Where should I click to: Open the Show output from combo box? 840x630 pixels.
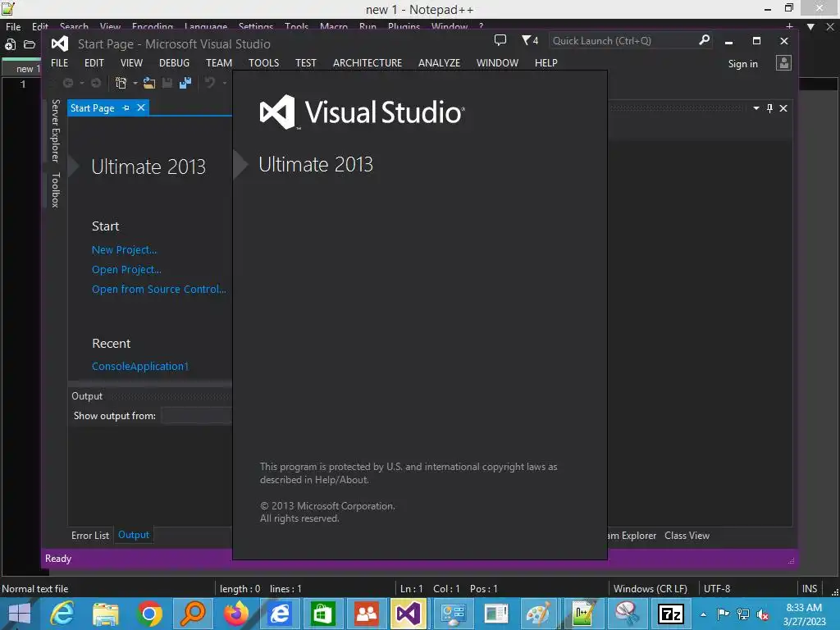(x=196, y=416)
